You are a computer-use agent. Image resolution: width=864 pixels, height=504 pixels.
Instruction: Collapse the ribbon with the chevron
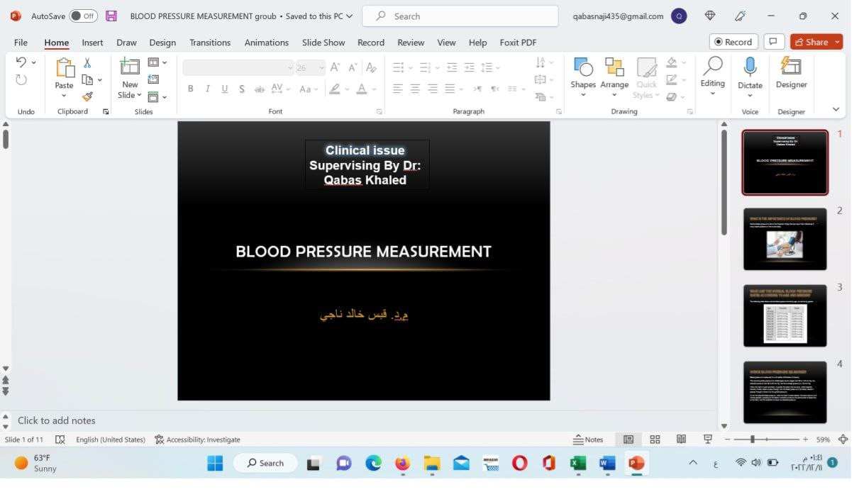(x=836, y=109)
